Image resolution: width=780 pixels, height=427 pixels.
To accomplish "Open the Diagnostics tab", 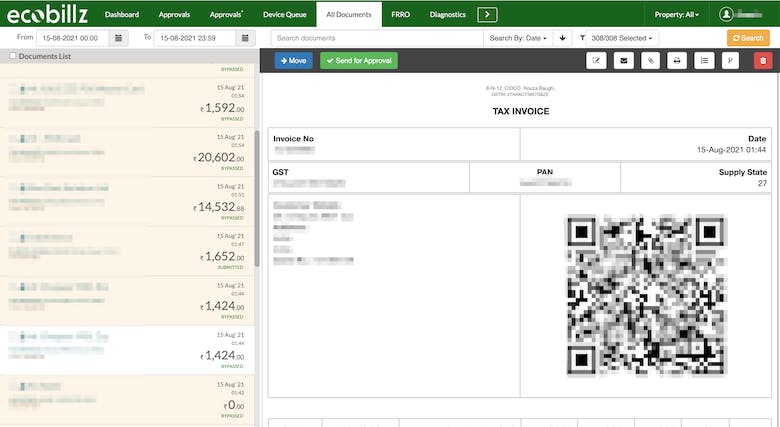I will coord(448,14).
